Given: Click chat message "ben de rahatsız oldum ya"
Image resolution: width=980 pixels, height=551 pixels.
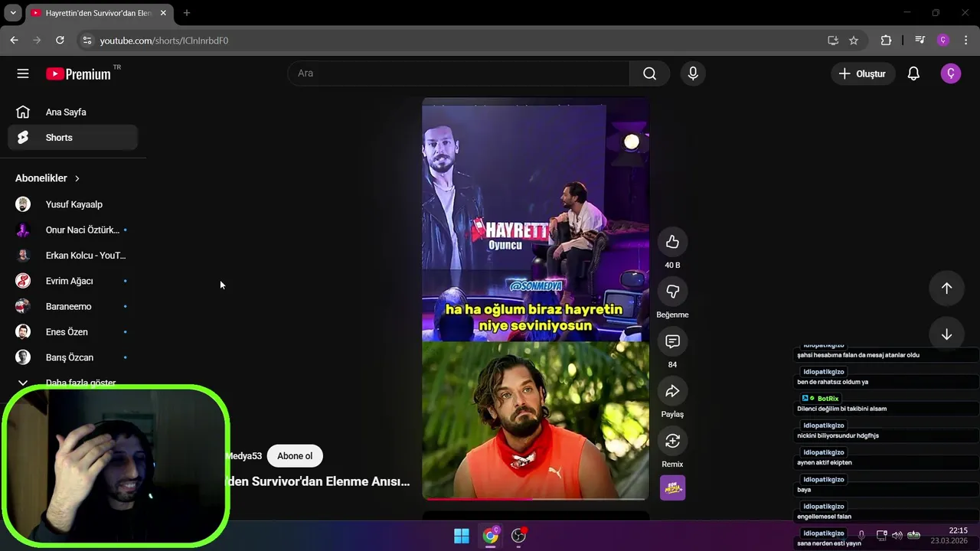Looking at the screenshot, I should point(832,382).
